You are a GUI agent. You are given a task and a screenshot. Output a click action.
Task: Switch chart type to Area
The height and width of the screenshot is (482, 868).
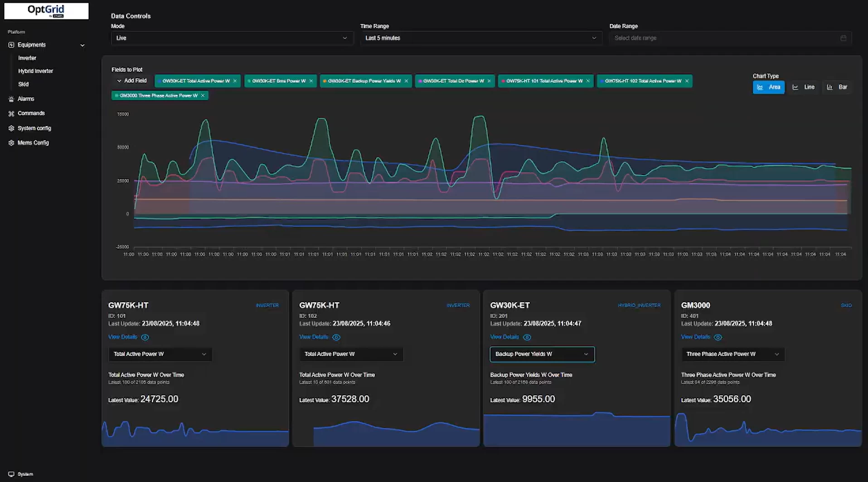768,87
